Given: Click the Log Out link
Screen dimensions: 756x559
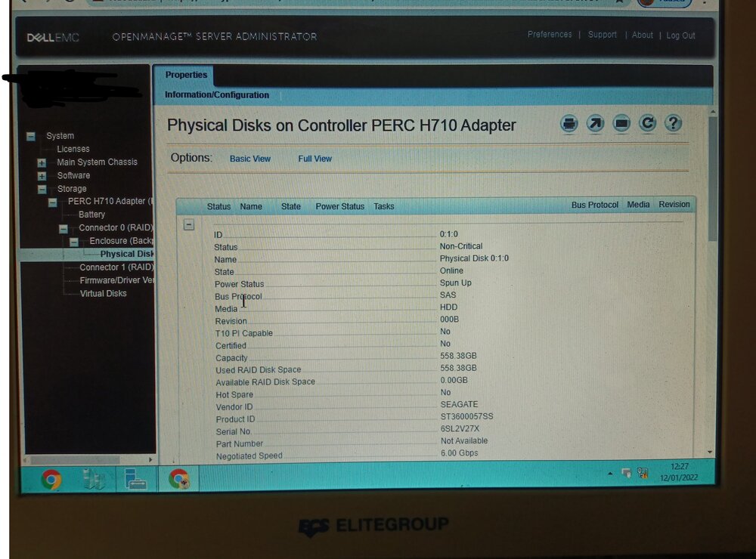Looking at the screenshot, I should (680, 36).
